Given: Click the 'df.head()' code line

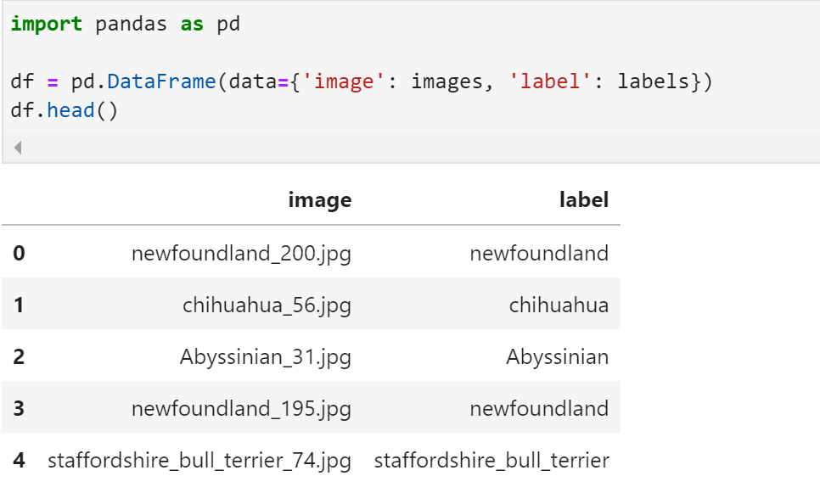Looking at the screenshot, I should click(x=64, y=111).
